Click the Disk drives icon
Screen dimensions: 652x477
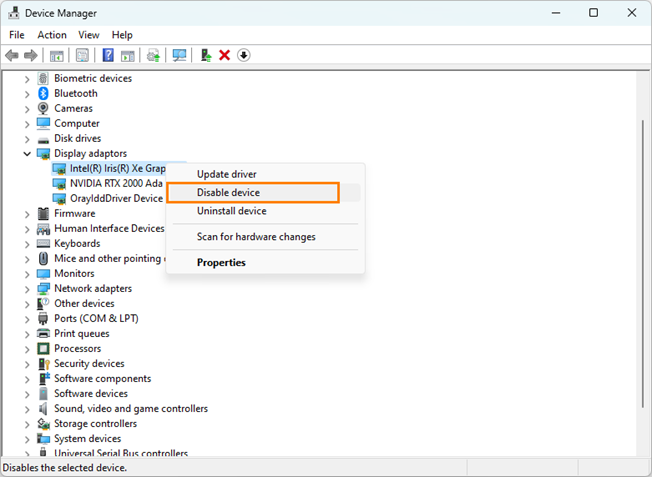43,140
